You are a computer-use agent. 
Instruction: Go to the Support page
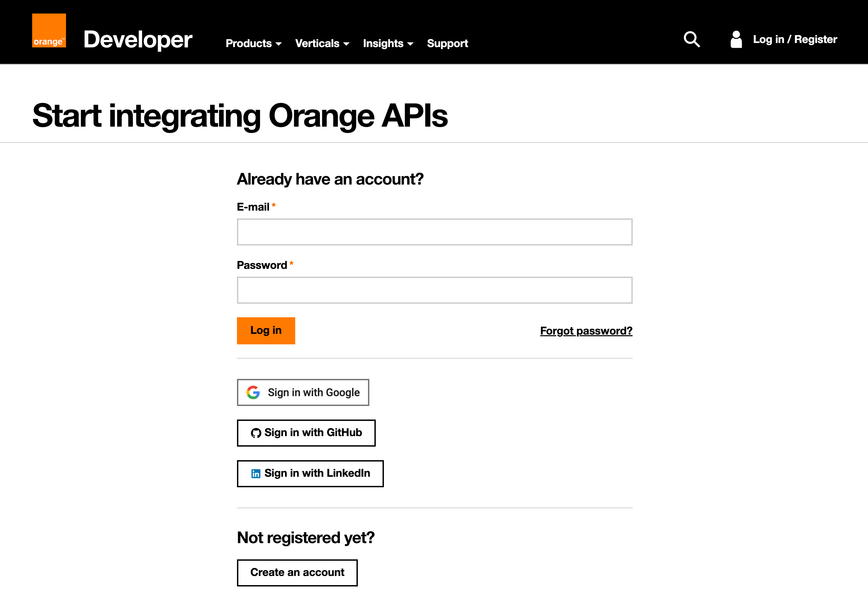tap(447, 44)
